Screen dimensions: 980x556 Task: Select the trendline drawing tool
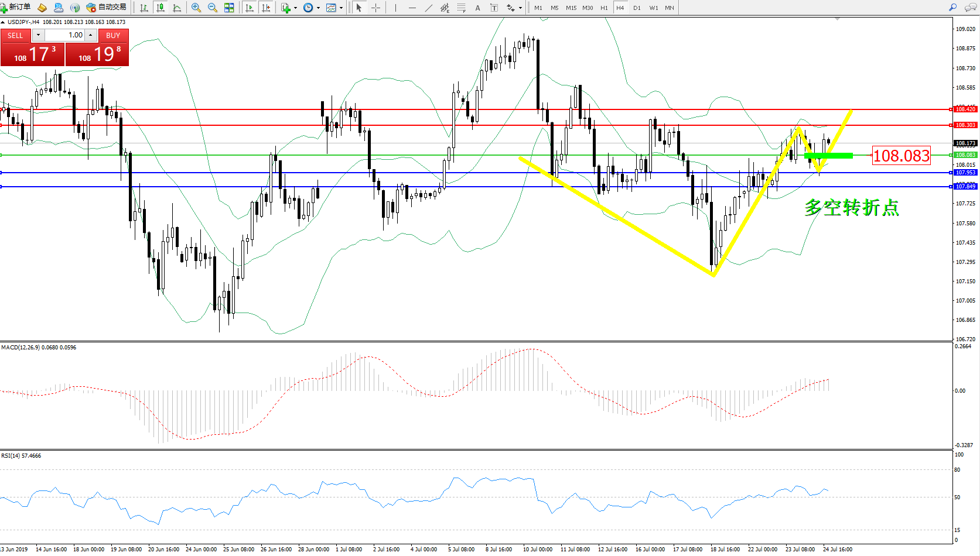pos(429,8)
